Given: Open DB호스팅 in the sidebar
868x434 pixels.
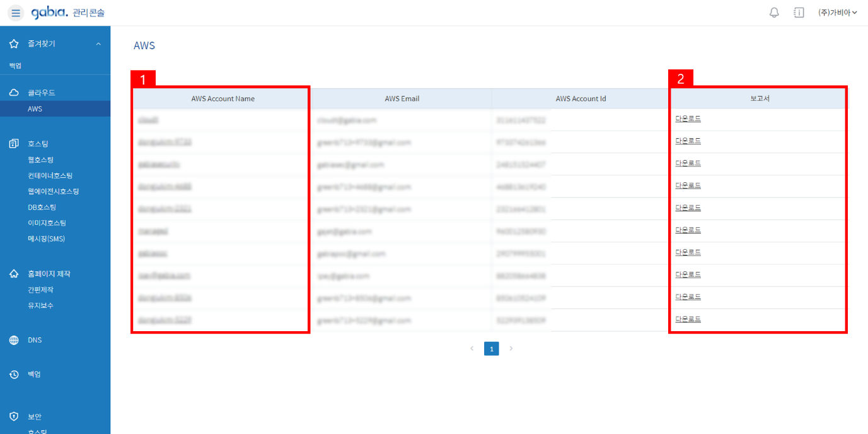Looking at the screenshot, I should tap(42, 208).
